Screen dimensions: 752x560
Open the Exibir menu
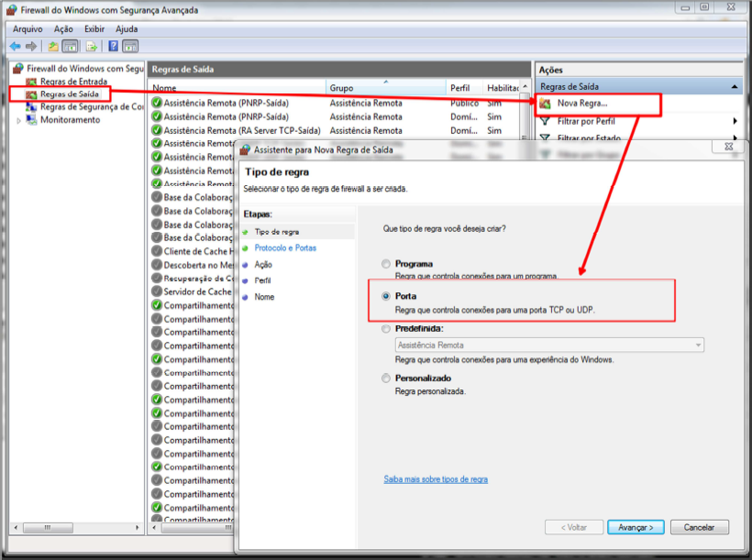click(x=94, y=28)
